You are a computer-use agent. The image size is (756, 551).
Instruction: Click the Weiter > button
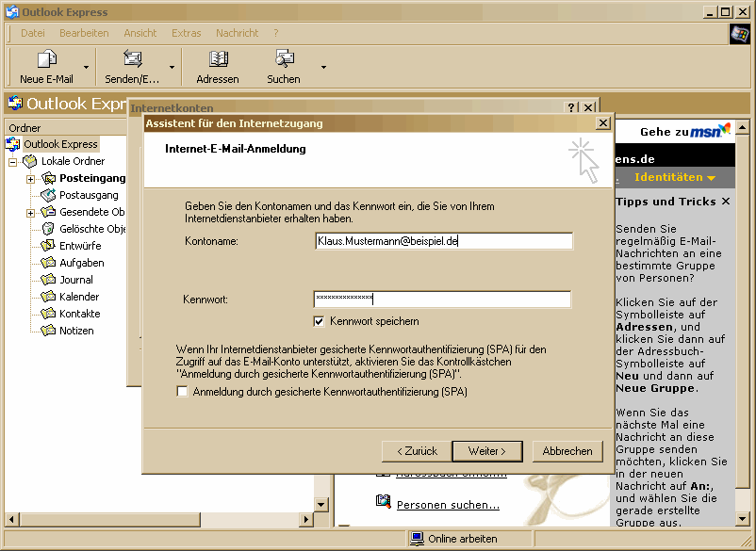(487, 451)
